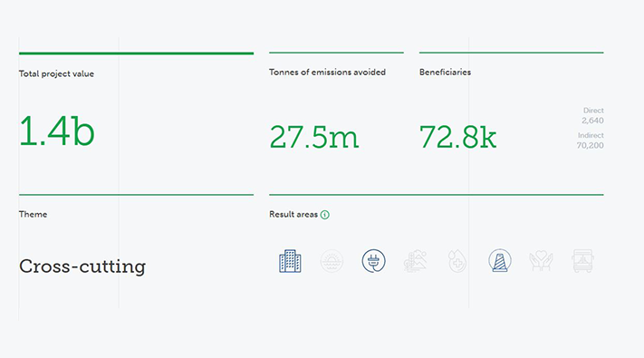Click the Total project value label

[x=56, y=74]
